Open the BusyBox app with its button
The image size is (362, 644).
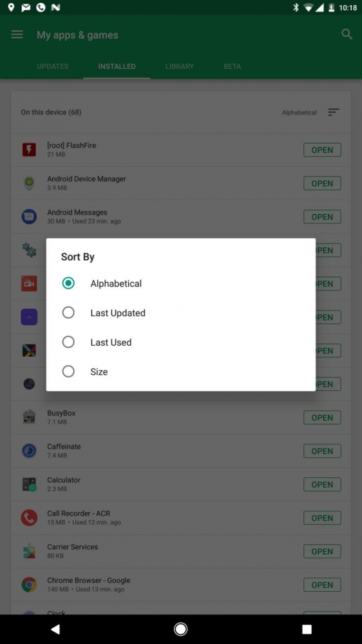click(x=322, y=417)
